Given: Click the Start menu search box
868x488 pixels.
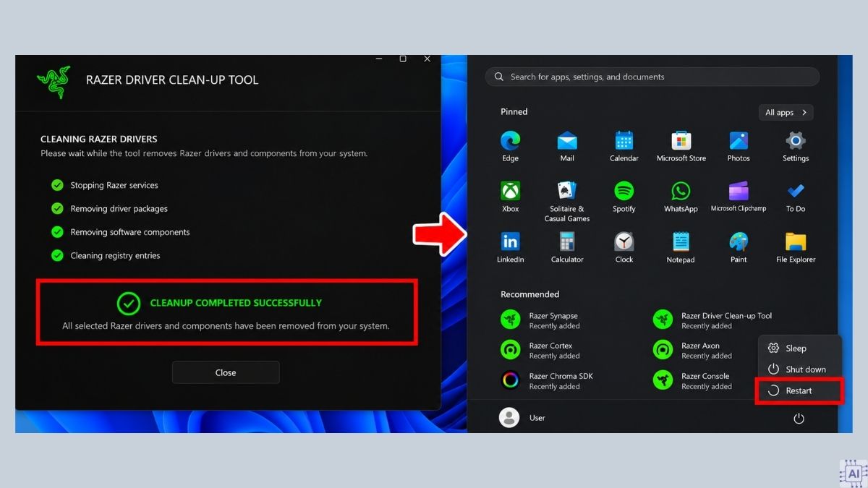Looking at the screenshot, I should click(652, 77).
